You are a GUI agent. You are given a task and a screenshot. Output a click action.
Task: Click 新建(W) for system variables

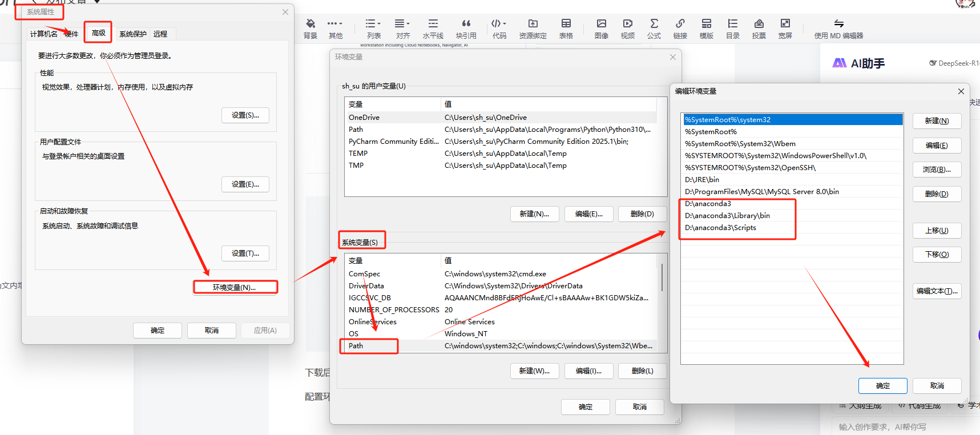point(534,371)
